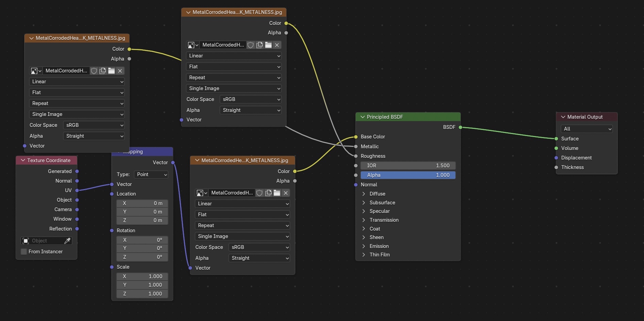Collapse the Texture Coordinate node
The height and width of the screenshot is (321, 644).
pyautogui.click(x=23, y=160)
